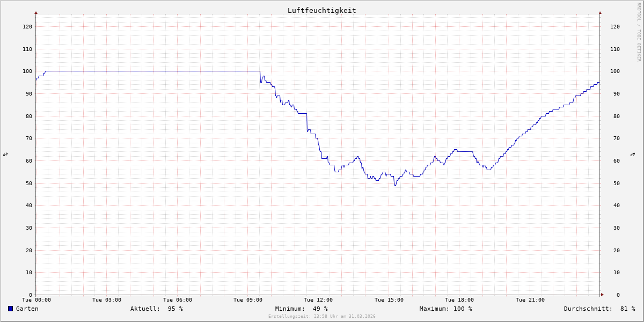This screenshot has width=644, height=322.
Task: Click the Maximum 100 % statistic
Action: click(445, 309)
